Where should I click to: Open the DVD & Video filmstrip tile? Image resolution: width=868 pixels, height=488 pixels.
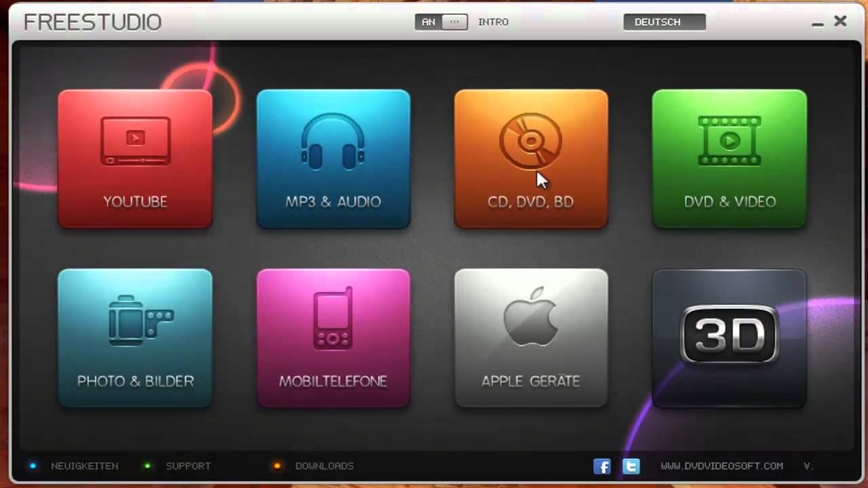(730, 159)
